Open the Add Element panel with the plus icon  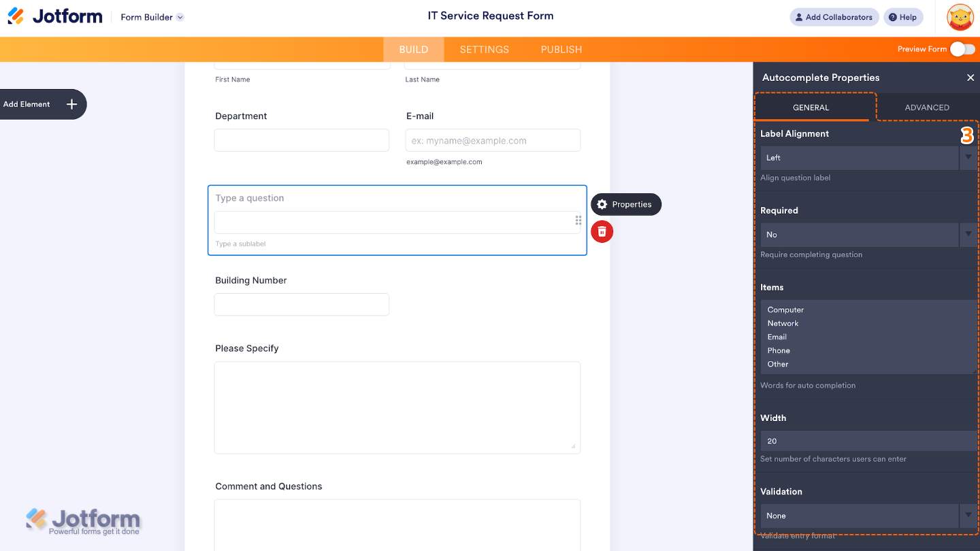point(71,103)
